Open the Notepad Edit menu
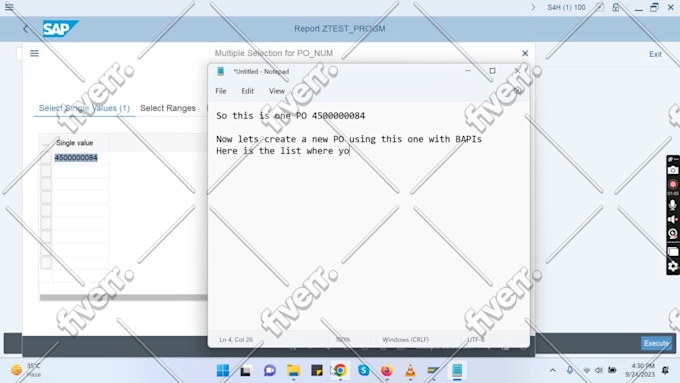 pyautogui.click(x=248, y=91)
